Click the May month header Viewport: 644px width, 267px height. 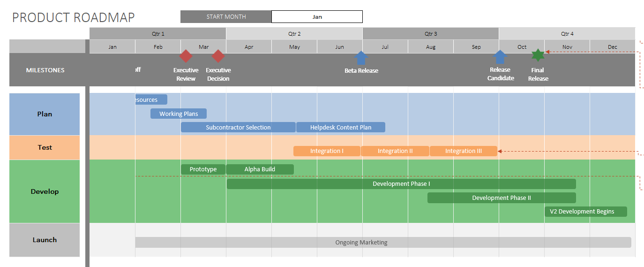click(294, 47)
